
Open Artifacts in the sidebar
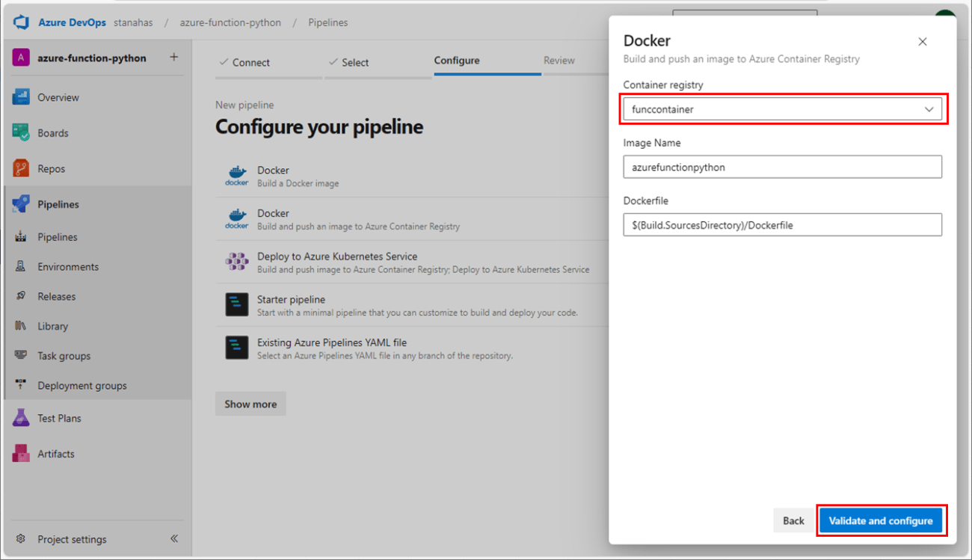(x=56, y=454)
